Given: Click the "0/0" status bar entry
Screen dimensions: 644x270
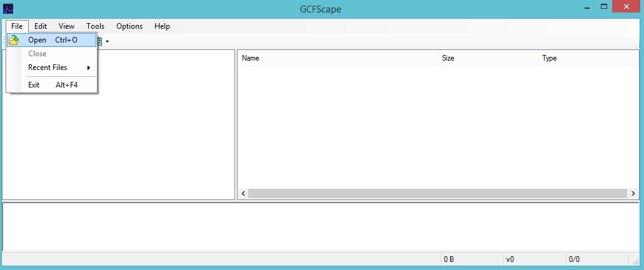Looking at the screenshot, I should point(598,259).
